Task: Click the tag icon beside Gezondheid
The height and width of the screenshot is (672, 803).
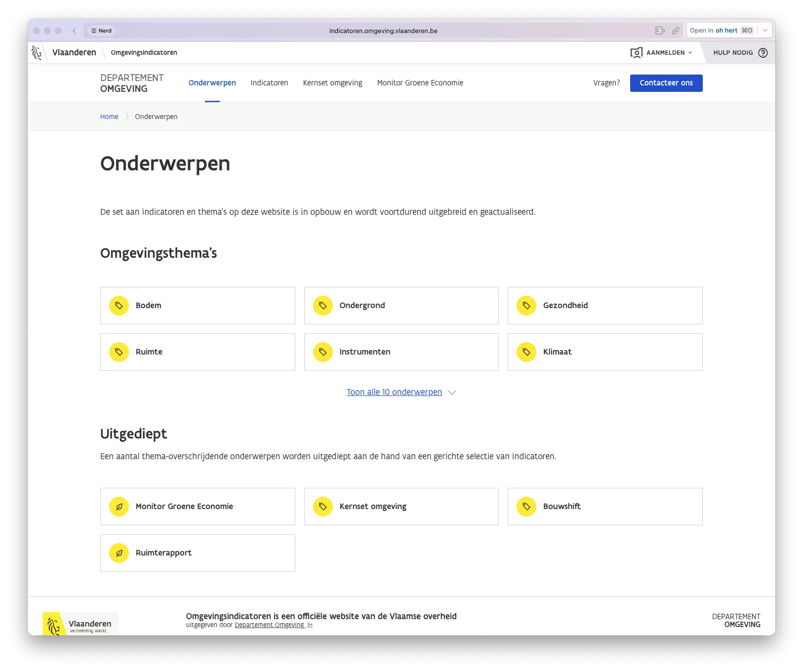Action: coord(526,306)
